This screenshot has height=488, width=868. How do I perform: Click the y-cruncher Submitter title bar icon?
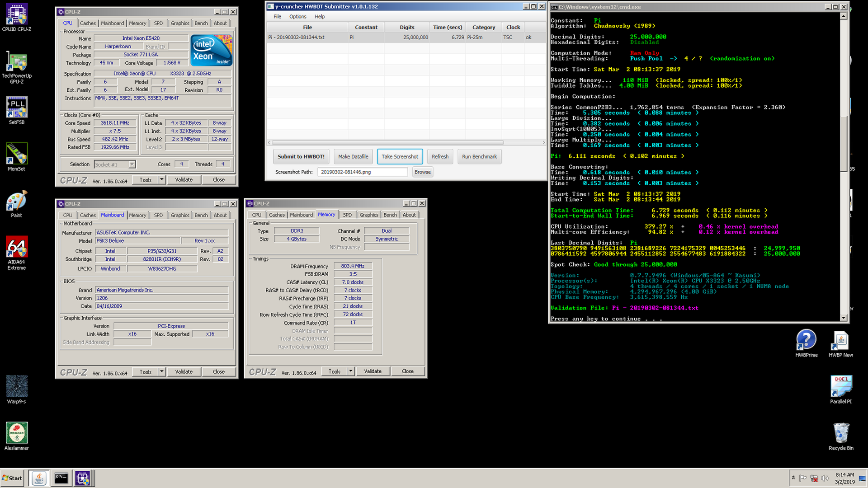pyautogui.click(x=271, y=7)
